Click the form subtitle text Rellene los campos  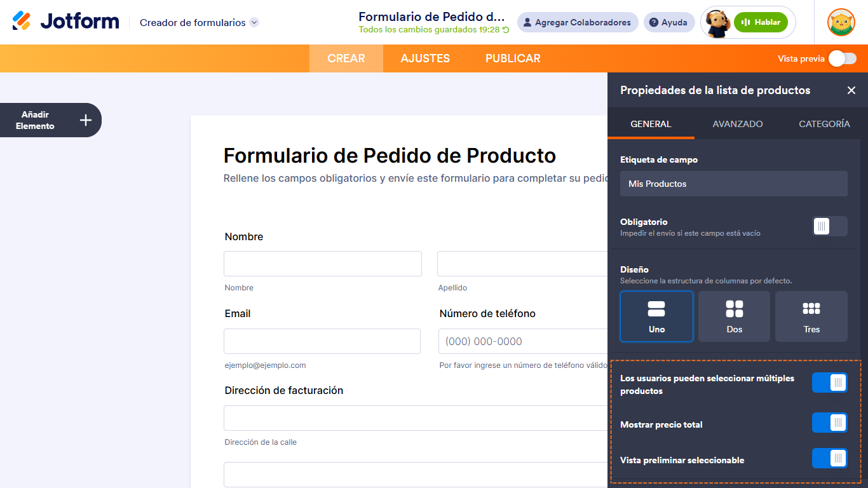[x=416, y=179]
